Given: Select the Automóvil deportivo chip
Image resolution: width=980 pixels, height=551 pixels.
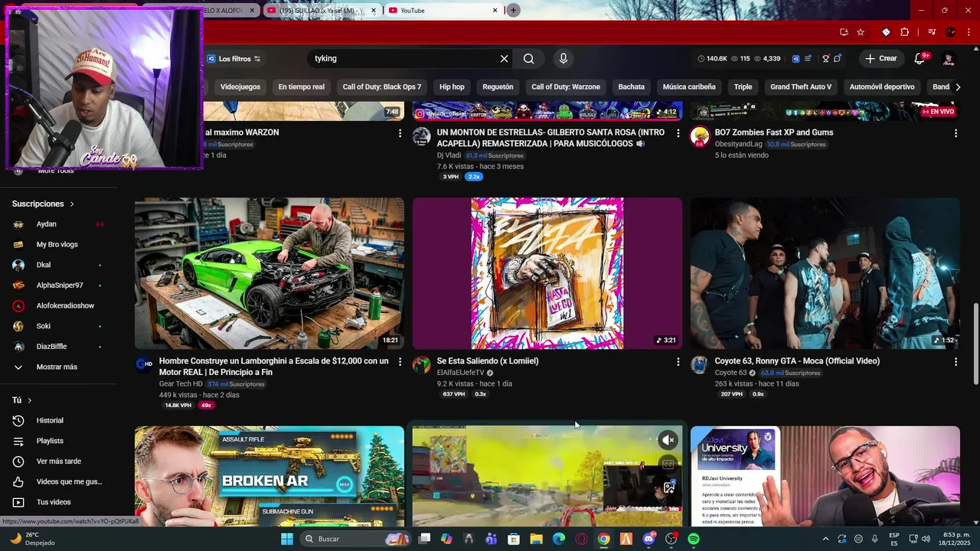Looking at the screenshot, I should pos(882,87).
